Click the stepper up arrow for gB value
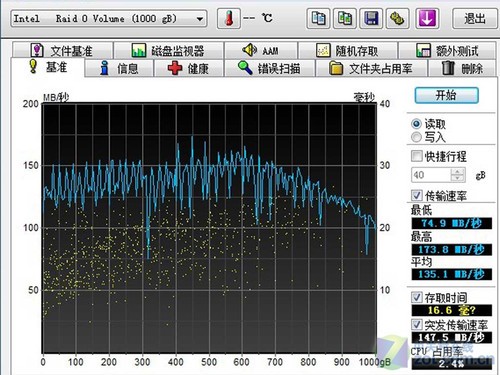 pos(458,172)
